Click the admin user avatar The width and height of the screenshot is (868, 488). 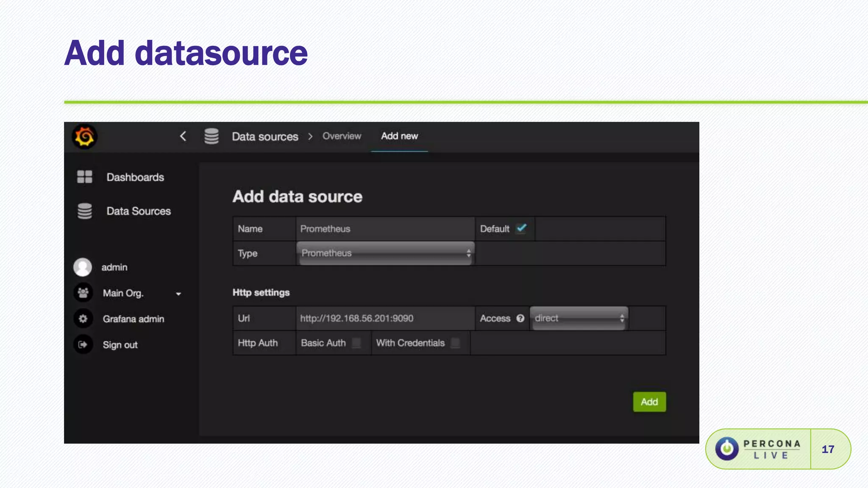(x=83, y=267)
